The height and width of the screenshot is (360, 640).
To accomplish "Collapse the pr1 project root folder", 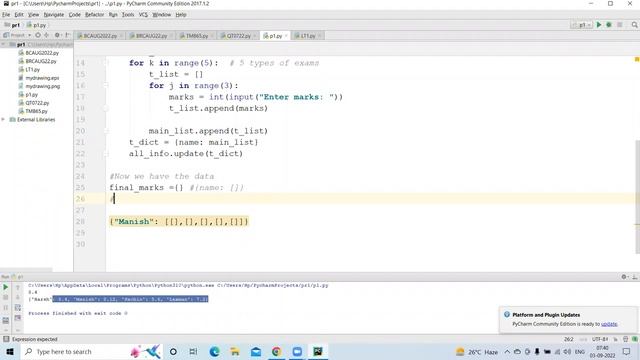I will click(x=3, y=44).
